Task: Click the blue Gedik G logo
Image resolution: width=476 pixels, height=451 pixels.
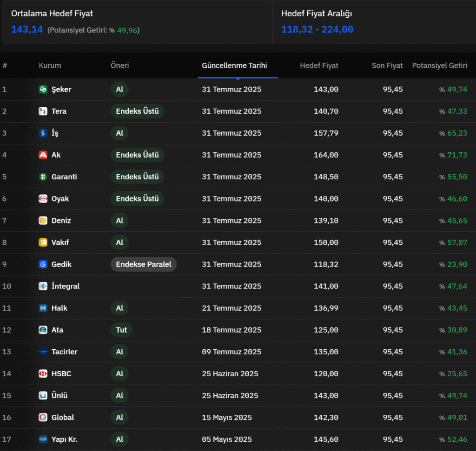Action: click(x=43, y=264)
